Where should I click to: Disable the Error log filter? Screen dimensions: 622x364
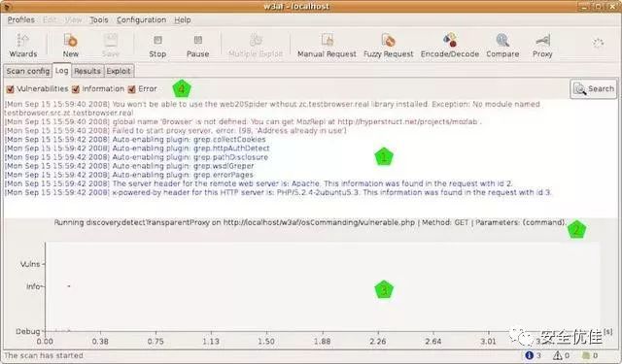click(132, 89)
